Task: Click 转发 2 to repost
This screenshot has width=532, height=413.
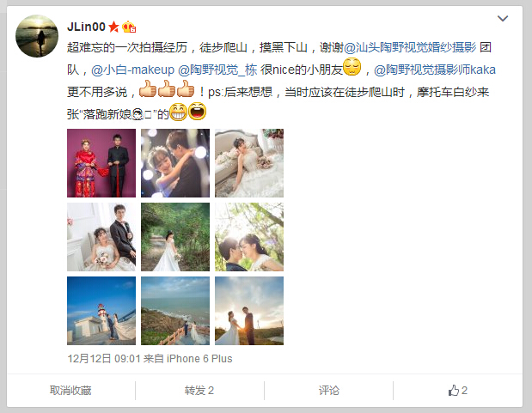Action: (199, 391)
